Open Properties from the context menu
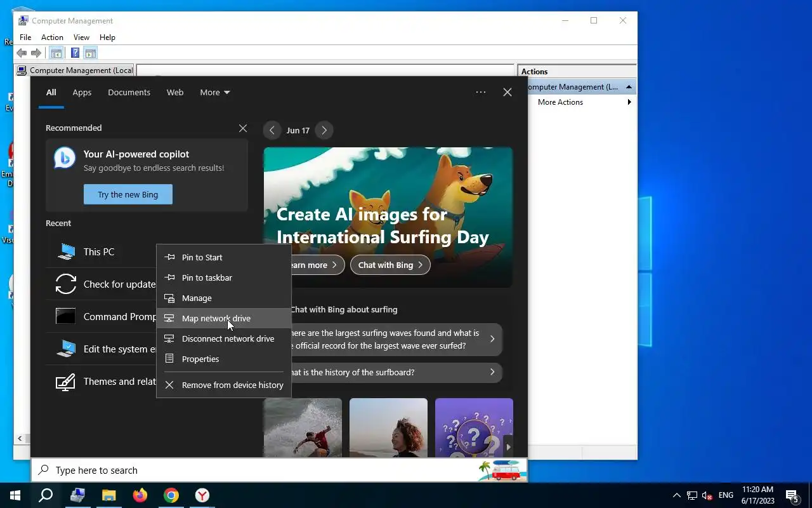 click(223, 359)
